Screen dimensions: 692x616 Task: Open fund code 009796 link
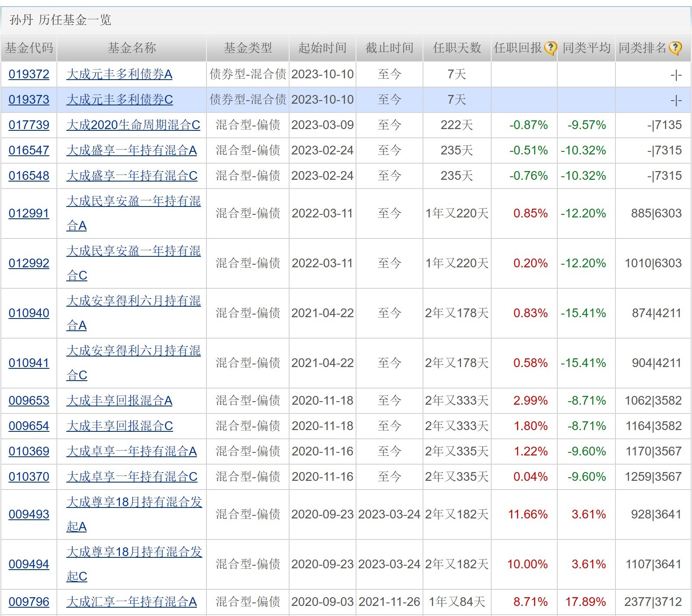pyautogui.click(x=29, y=602)
